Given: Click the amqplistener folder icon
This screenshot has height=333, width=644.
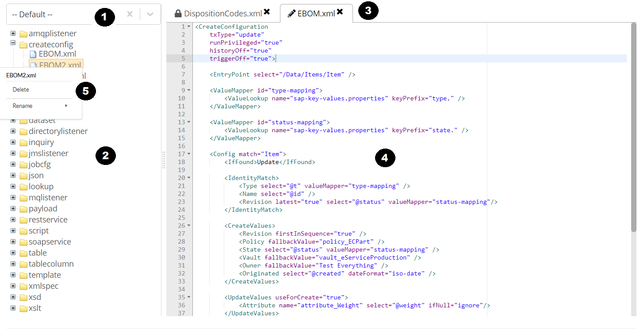Looking at the screenshot, I should pyautogui.click(x=23, y=34).
